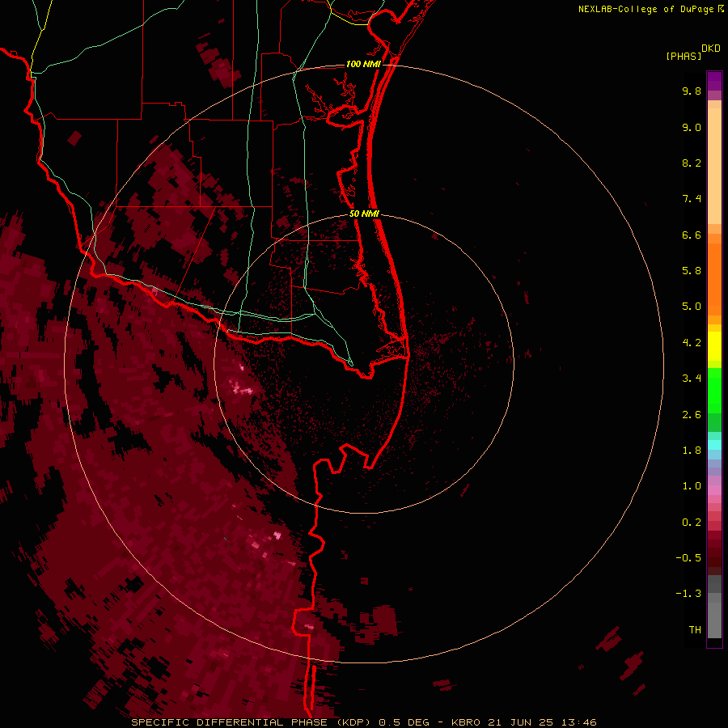Click the 1.8 legend value

pyautogui.click(x=692, y=451)
